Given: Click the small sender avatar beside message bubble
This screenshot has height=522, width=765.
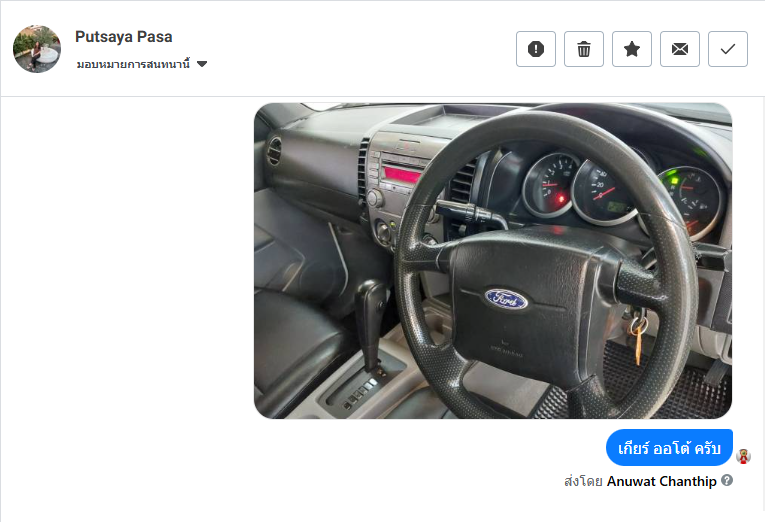Looking at the screenshot, I should [744, 456].
